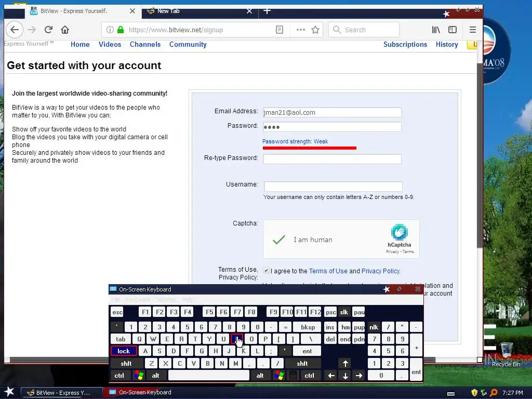This screenshot has height=399, width=532.
Task: Toggle caps lock key on keyboard
Action: (x=124, y=351)
